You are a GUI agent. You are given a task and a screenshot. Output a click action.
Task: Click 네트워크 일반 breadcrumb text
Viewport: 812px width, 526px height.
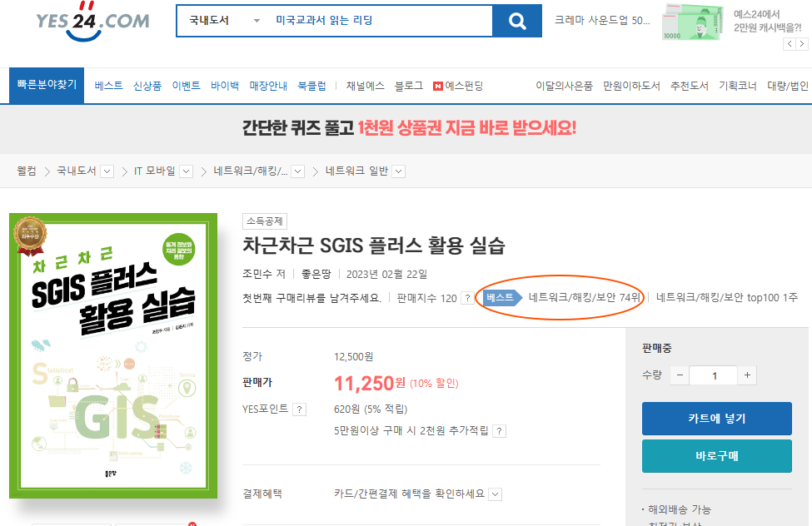click(356, 171)
